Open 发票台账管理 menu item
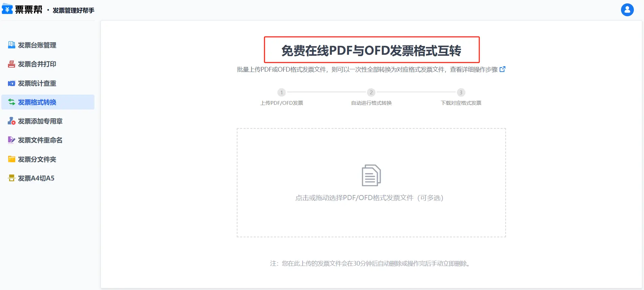The height and width of the screenshot is (290, 644). (37, 45)
